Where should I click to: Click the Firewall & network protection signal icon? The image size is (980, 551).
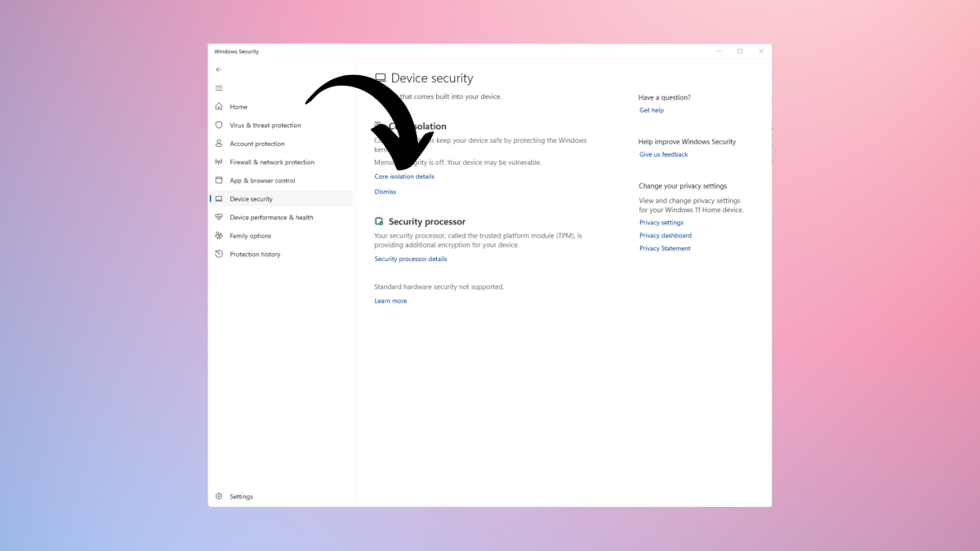point(219,162)
